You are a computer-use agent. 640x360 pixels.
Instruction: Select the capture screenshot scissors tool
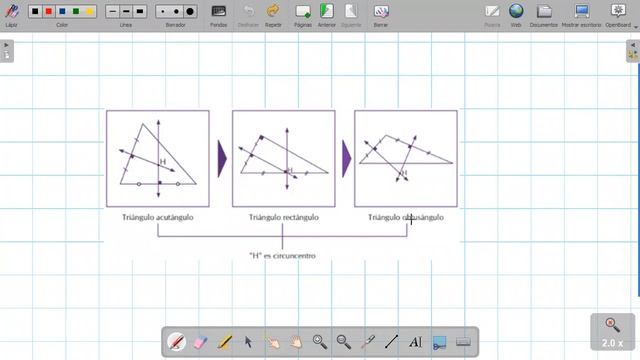[440, 342]
